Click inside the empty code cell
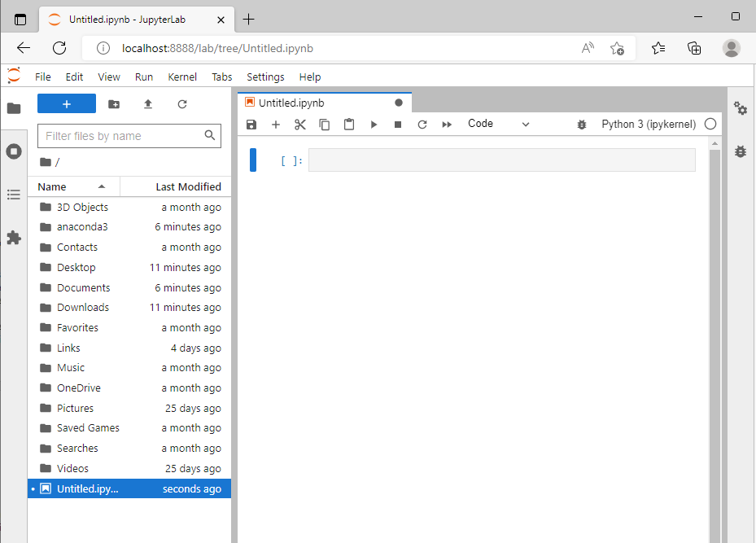This screenshot has height=543, width=756. coord(502,160)
